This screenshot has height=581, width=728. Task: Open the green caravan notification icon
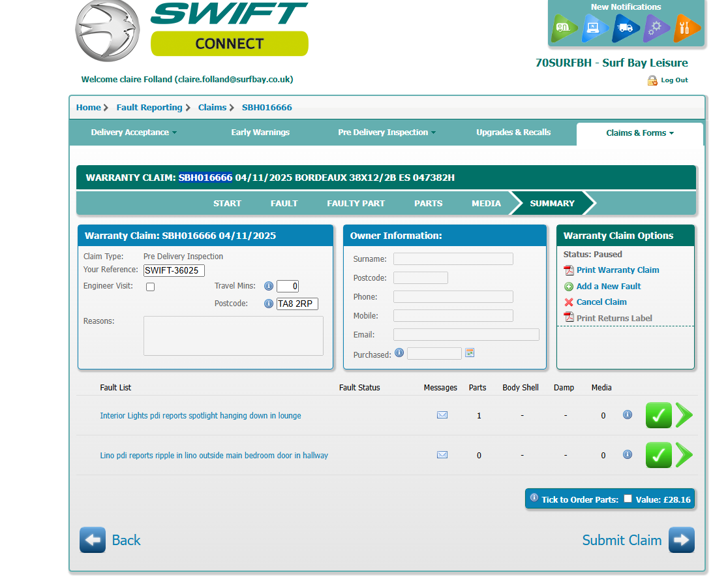click(x=564, y=28)
